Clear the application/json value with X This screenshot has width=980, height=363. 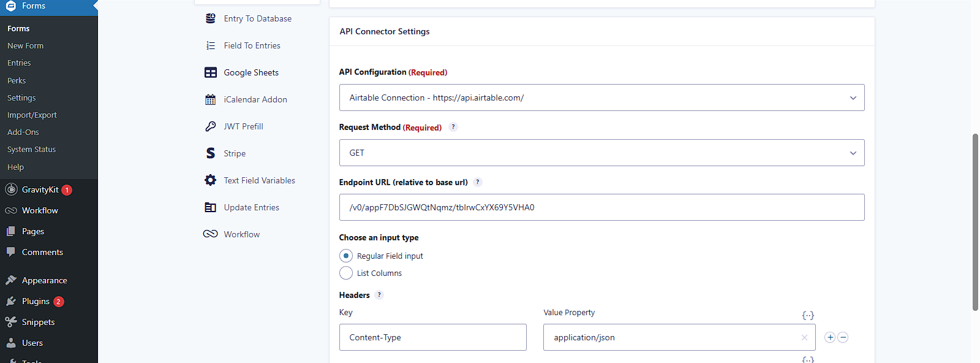(x=804, y=337)
